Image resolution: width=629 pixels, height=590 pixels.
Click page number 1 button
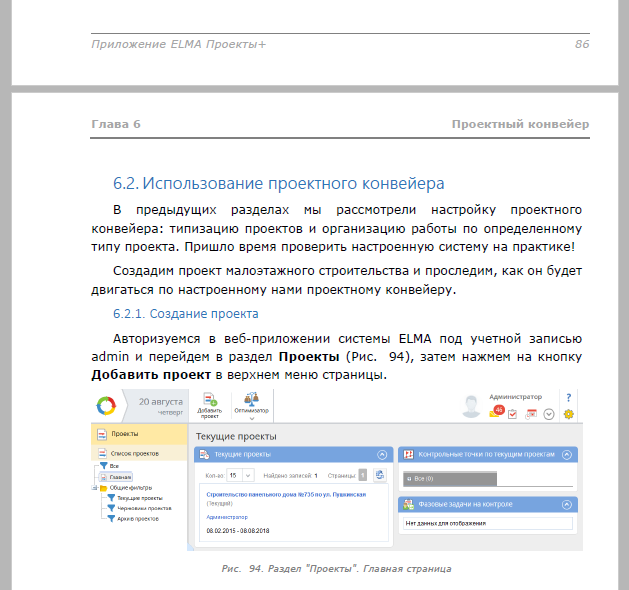(363, 475)
